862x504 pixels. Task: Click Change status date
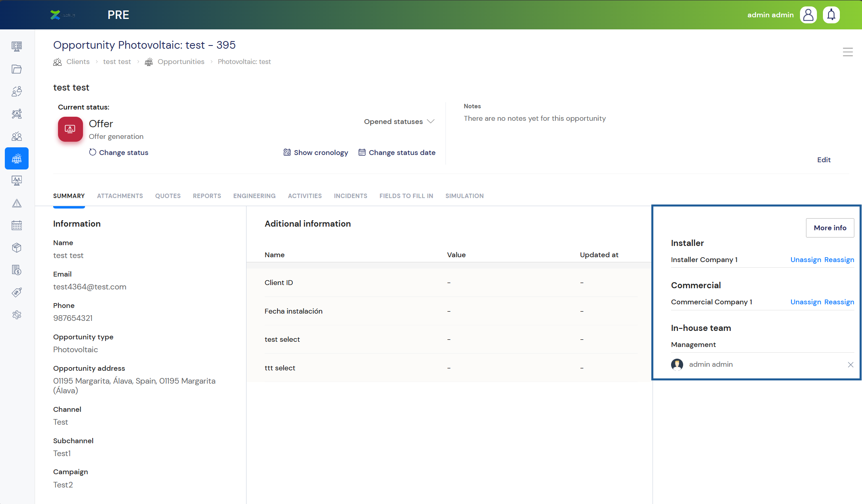[x=397, y=153]
